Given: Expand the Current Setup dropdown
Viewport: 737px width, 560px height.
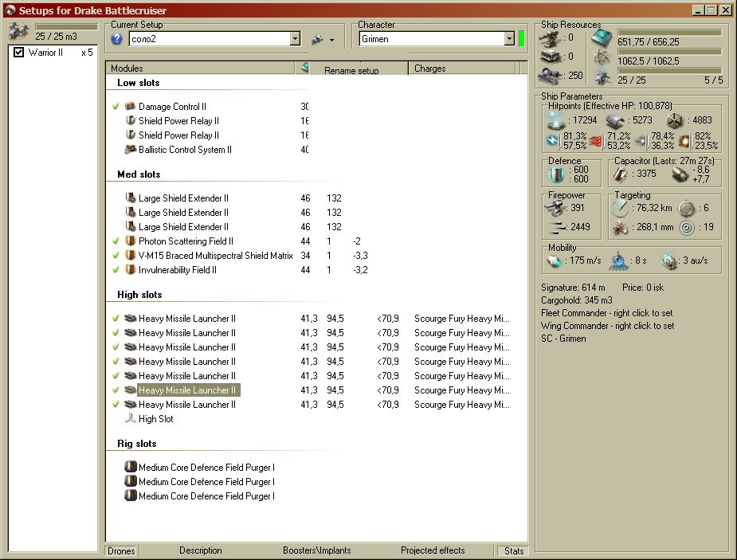Looking at the screenshot, I should 295,39.
